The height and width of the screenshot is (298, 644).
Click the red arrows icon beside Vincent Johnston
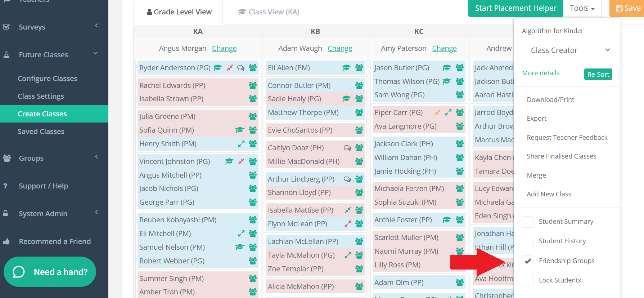[241, 161]
